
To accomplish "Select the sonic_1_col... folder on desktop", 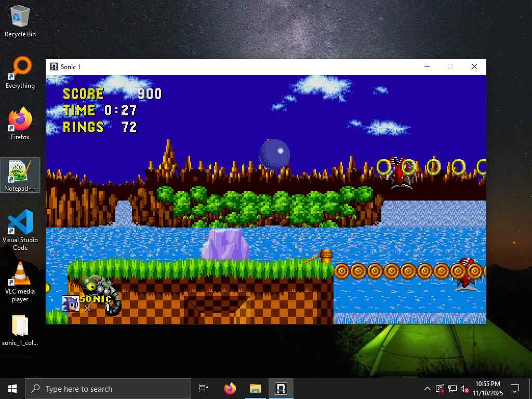I will coord(20,330).
